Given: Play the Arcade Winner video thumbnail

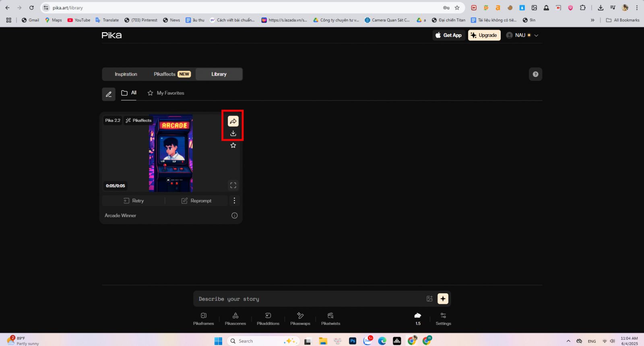Looking at the screenshot, I should (x=171, y=153).
